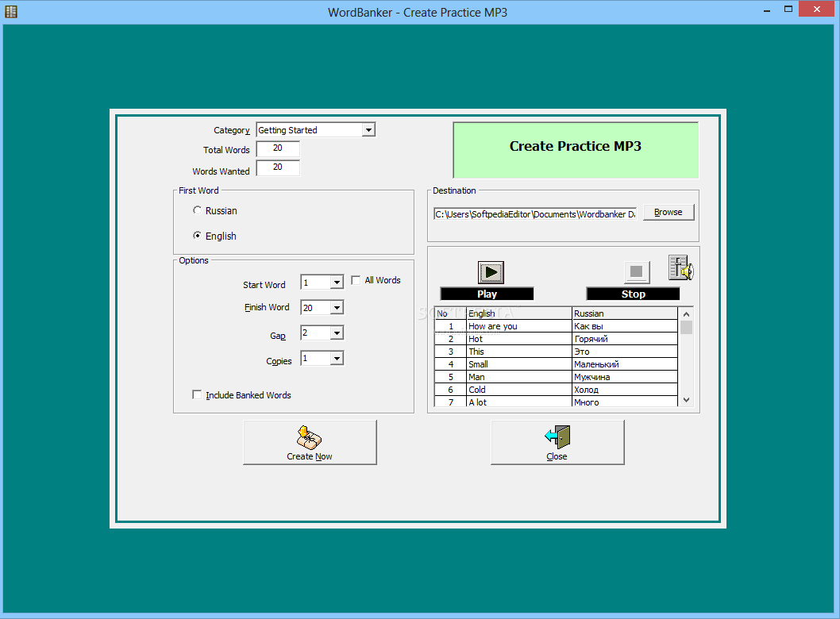
Task: Select the 'A lot' English cell
Action: 518,402
